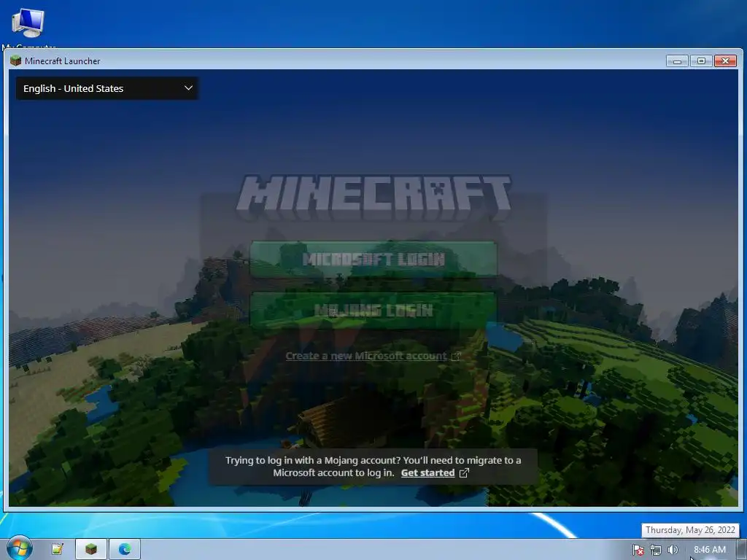
Task: Click the external-link icon after Create account
Action: pyautogui.click(x=456, y=356)
